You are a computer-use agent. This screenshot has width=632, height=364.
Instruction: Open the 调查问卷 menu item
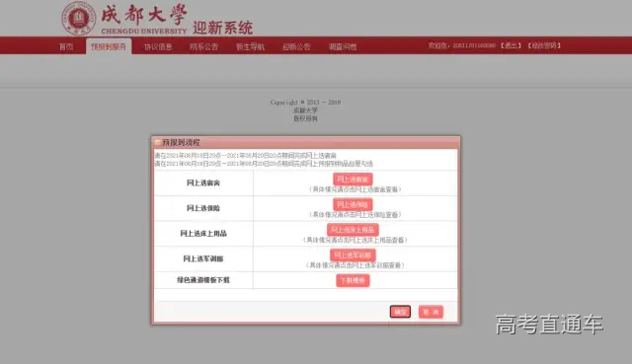tap(343, 46)
